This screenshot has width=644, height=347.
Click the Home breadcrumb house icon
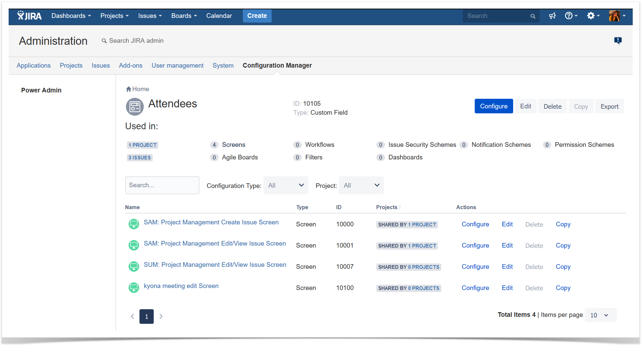pos(129,89)
